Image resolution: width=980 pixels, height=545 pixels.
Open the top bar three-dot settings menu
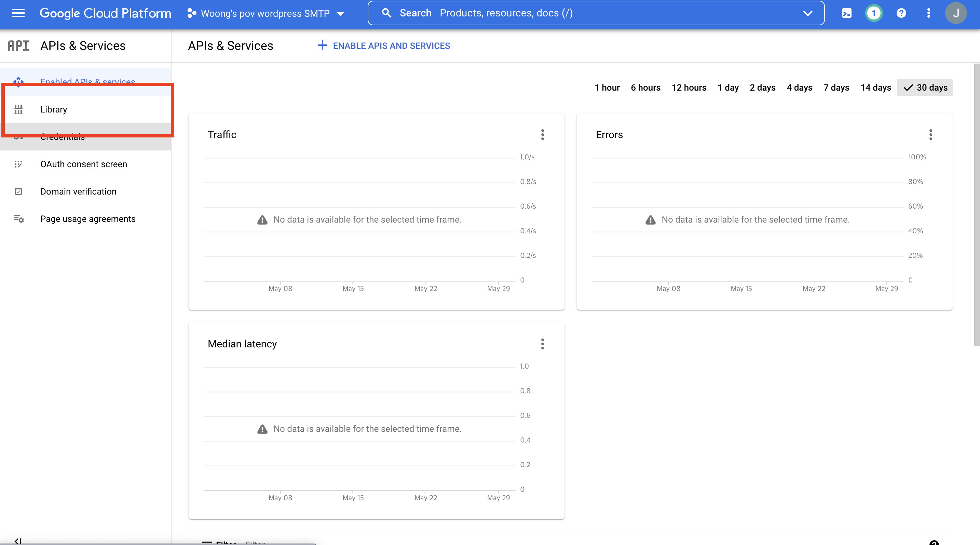click(x=928, y=13)
